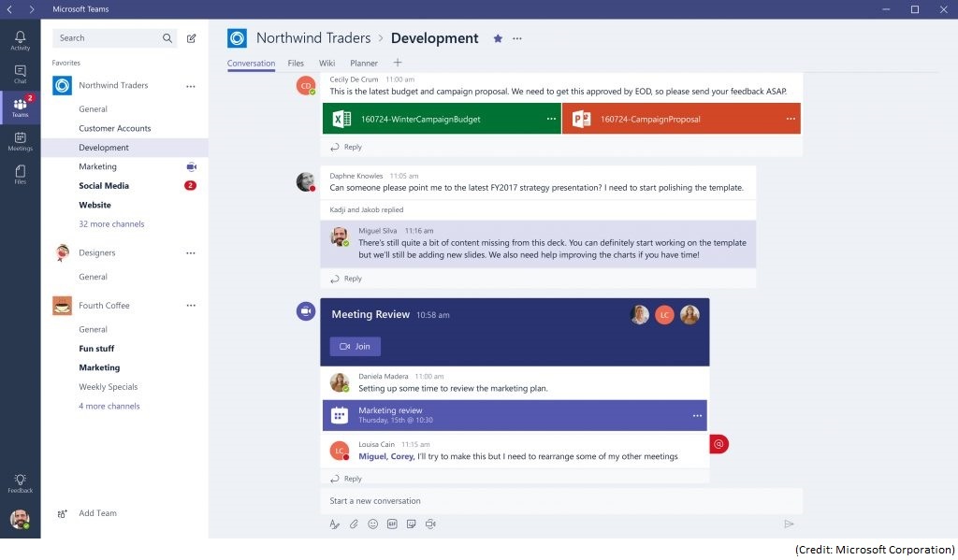958x560 pixels.
Task: Attach a file with paperclip icon
Action: (x=354, y=524)
